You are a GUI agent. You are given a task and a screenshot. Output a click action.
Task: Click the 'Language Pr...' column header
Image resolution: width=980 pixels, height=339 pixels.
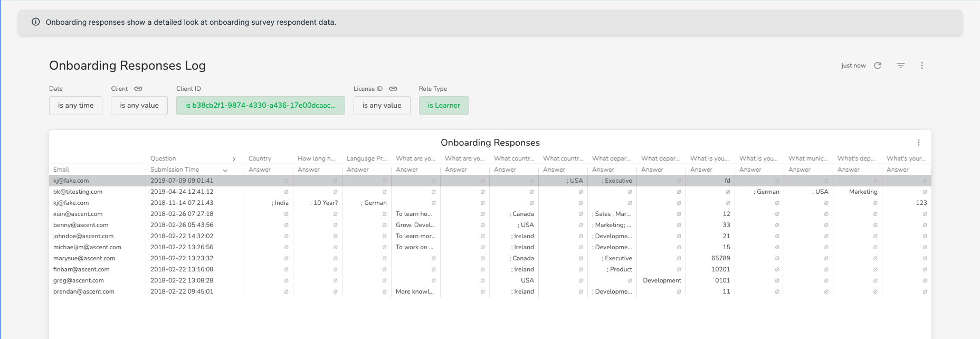click(x=367, y=158)
